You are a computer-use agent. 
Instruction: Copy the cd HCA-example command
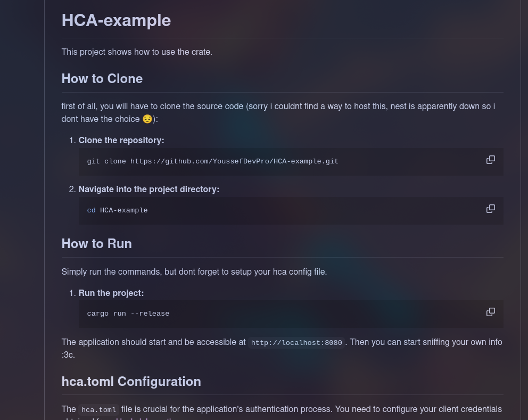pos(490,209)
